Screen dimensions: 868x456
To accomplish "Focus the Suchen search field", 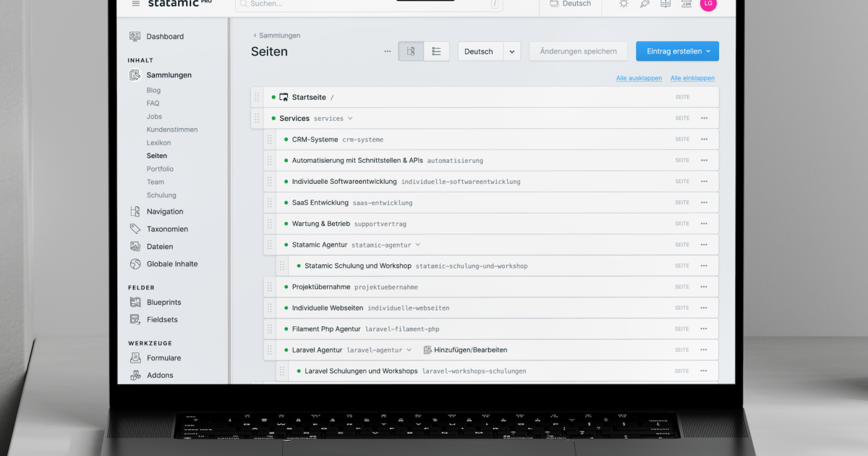I will [x=369, y=4].
